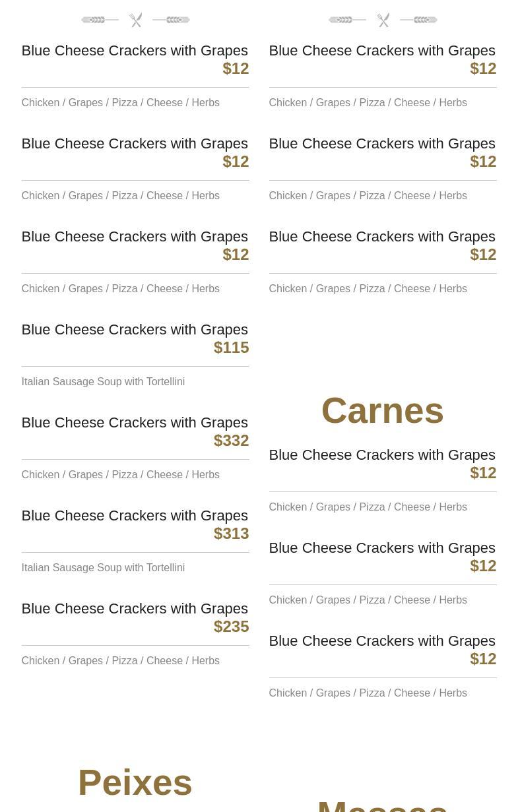Click the fork-and-knife icon in left column
Image resolution: width=518 pixels, height=812 pixels.
point(135,20)
